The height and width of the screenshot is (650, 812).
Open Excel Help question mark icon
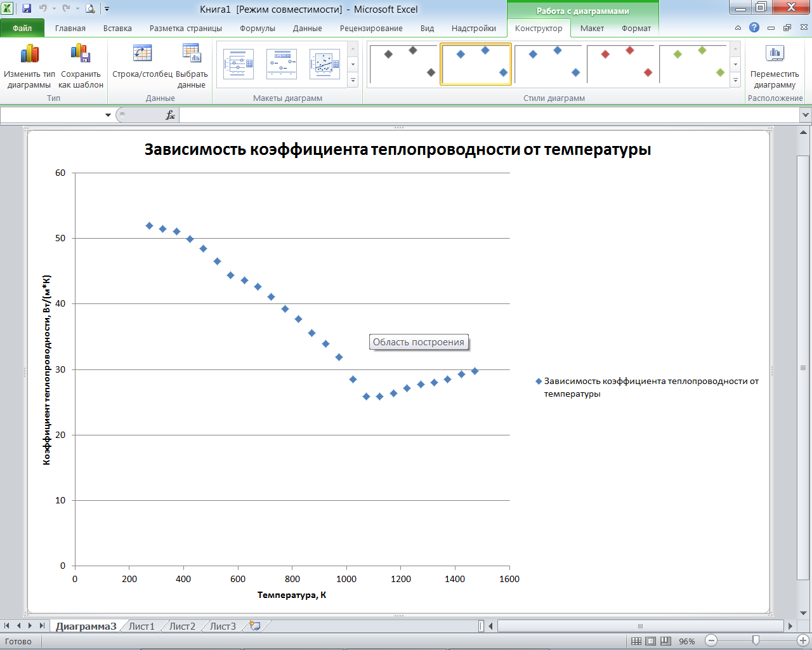pyautogui.click(x=754, y=28)
